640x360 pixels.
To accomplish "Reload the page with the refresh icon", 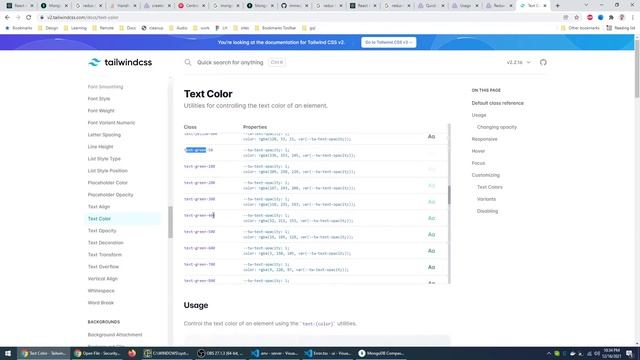I will pos(29,18).
